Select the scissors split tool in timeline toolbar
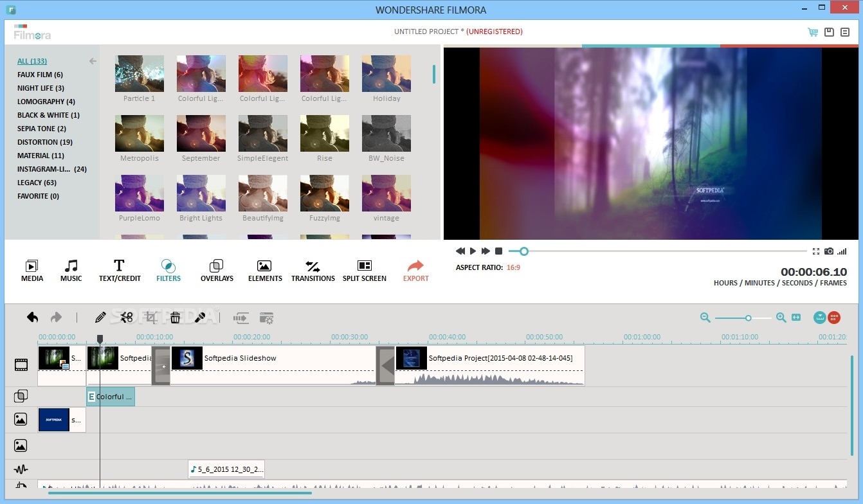This screenshot has height=504, width=863. 125,317
